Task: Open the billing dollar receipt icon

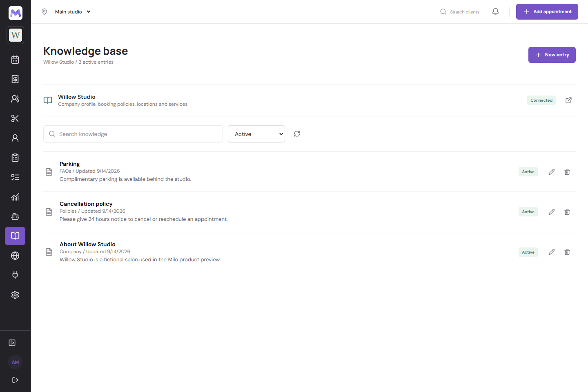Action: click(15, 79)
